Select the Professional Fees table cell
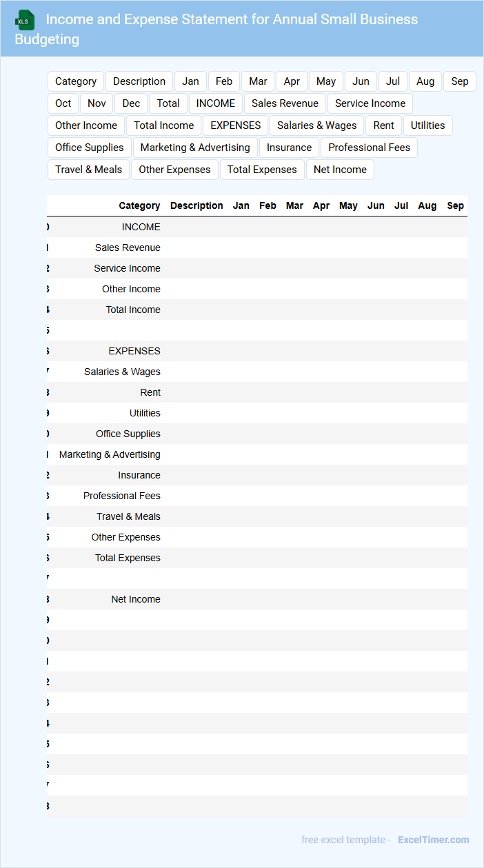This screenshot has width=484, height=868. 122,496
